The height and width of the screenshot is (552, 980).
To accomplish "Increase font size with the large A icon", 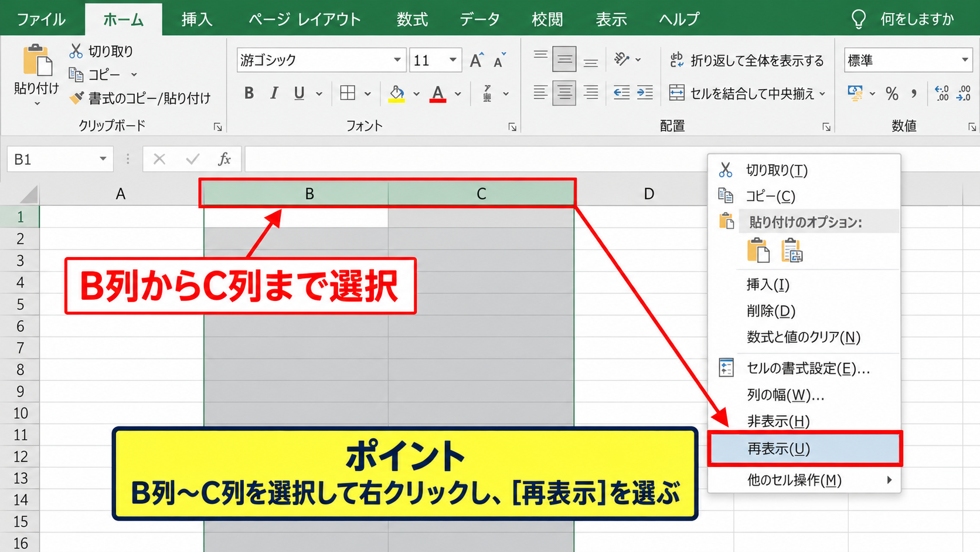I will [x=476, y=60].
